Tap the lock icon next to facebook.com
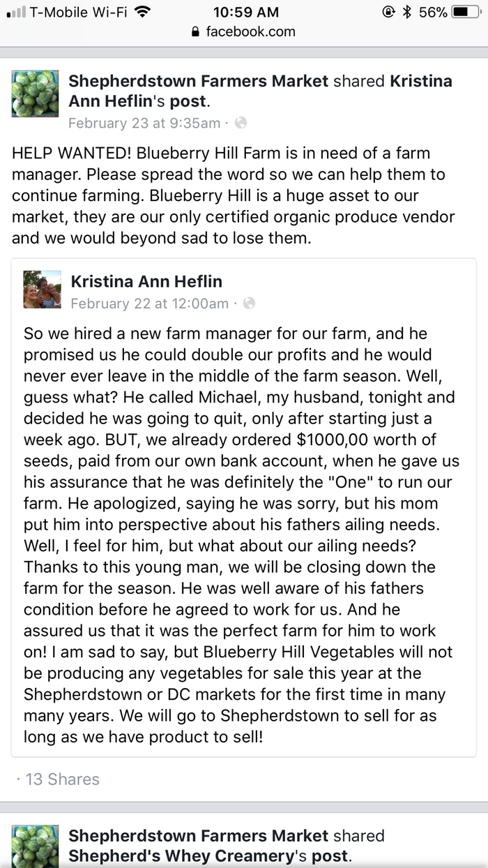The width and height of the screenshot is (488, 868). [x=195, y=32]
